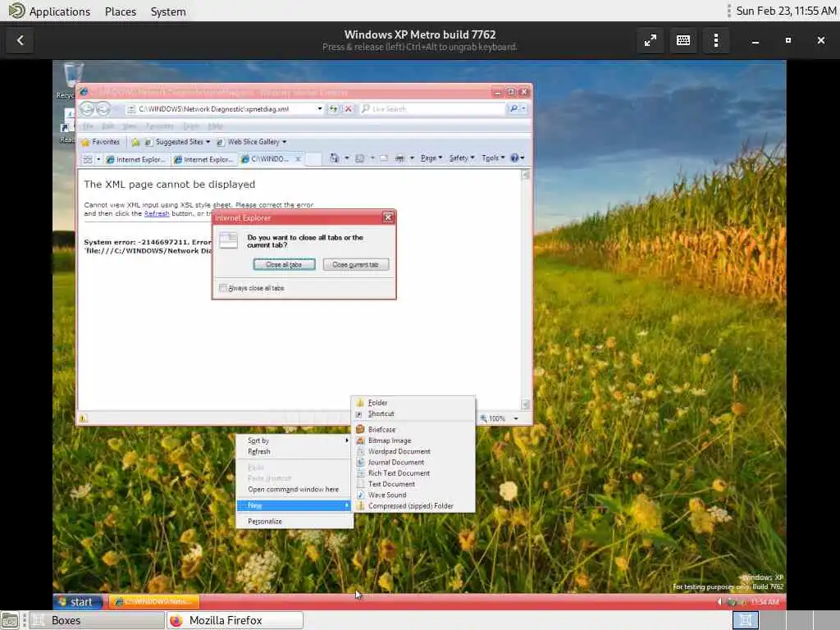The width and height of the screenshot is (840, 630).
Task: Click the Print icon in command bar
Action: pos(399,158)
